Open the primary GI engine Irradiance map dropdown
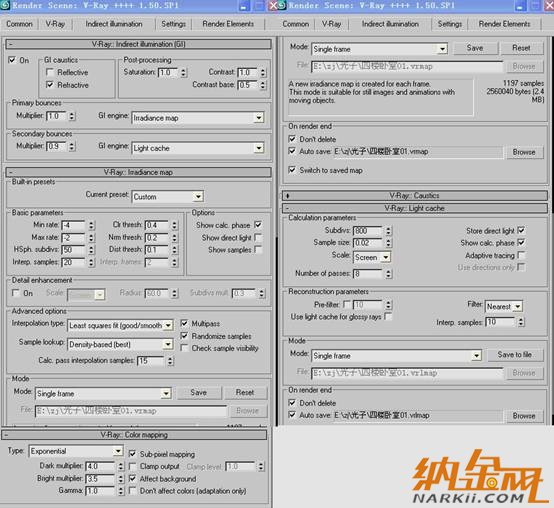The image size is (554, 508). click(198, 118)
